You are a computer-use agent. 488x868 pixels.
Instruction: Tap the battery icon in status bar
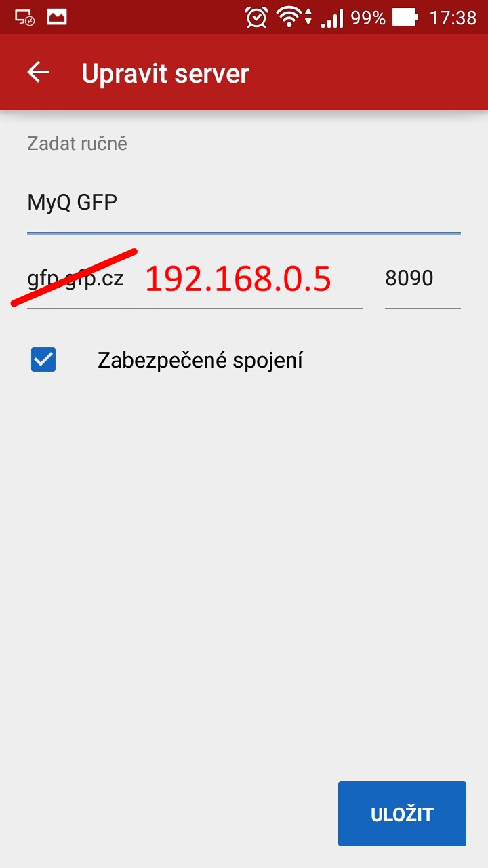406,18
